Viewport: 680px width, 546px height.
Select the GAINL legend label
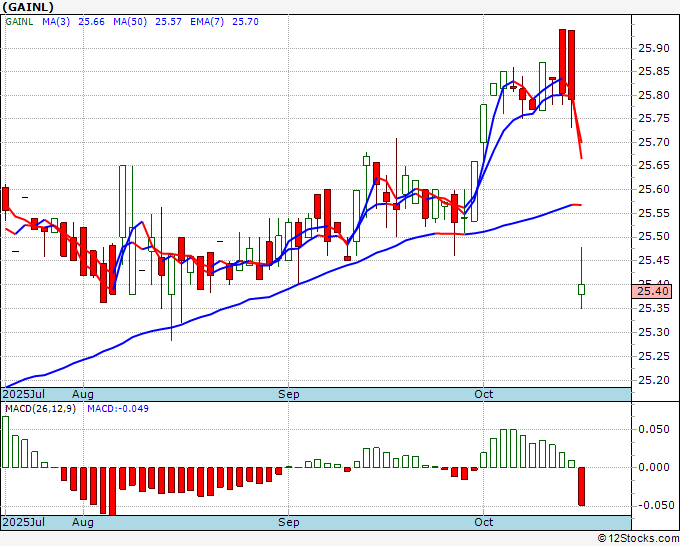click(x=19, y=22)
